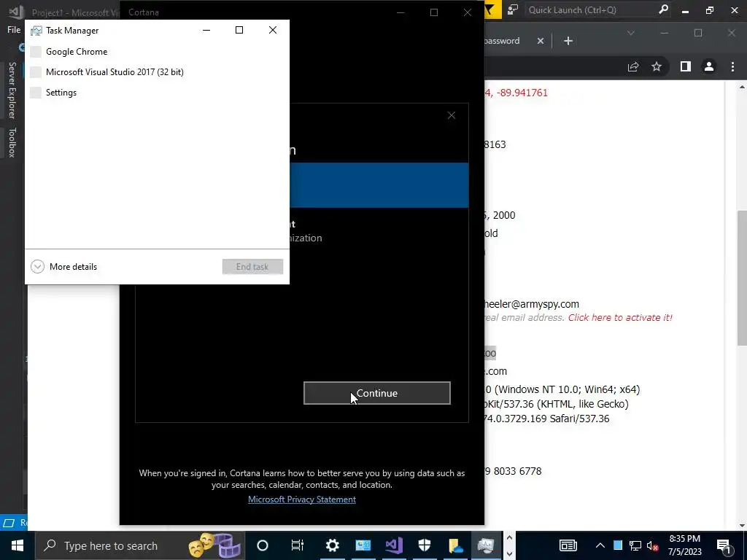Image resolution: width=747 pixels, height=560 pixels.
Task: Click Settings row icon in Task Manager
Action: click(36, 93)
